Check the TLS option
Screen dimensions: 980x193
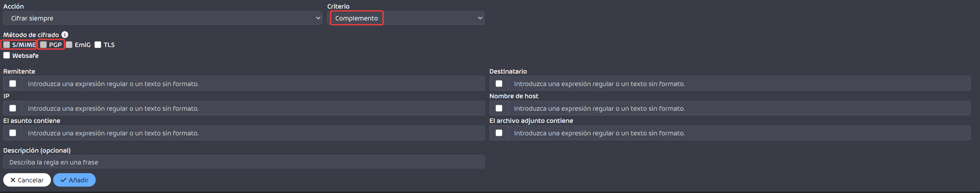point(98,44)
